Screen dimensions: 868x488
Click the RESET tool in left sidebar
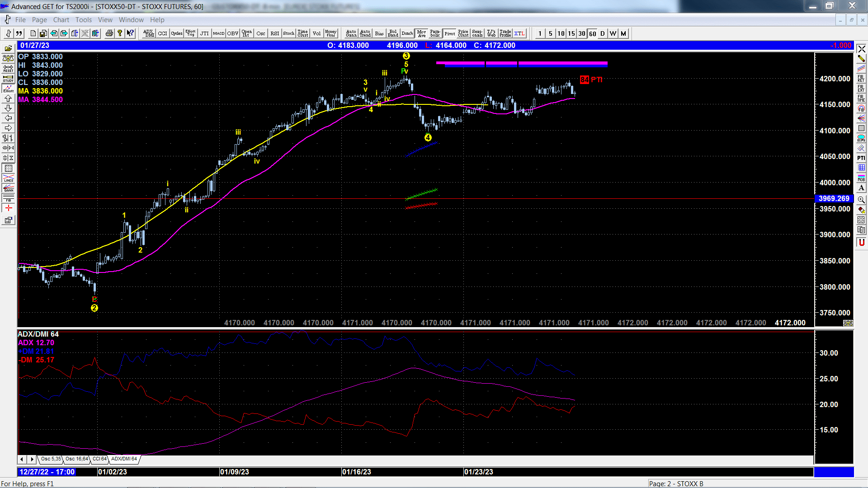point(9,68)
